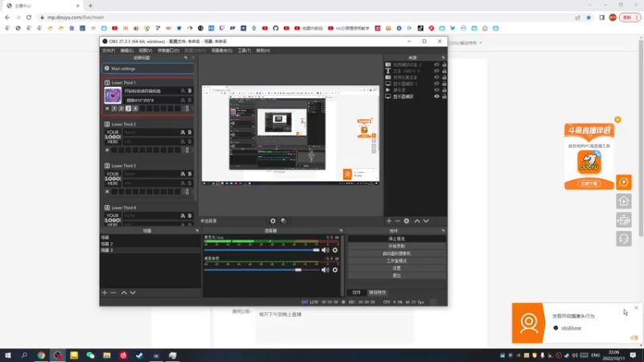Viewport: 644px width, 362px height.
Task: Open filters icon below the preview
Action: (x=283, y=220)
